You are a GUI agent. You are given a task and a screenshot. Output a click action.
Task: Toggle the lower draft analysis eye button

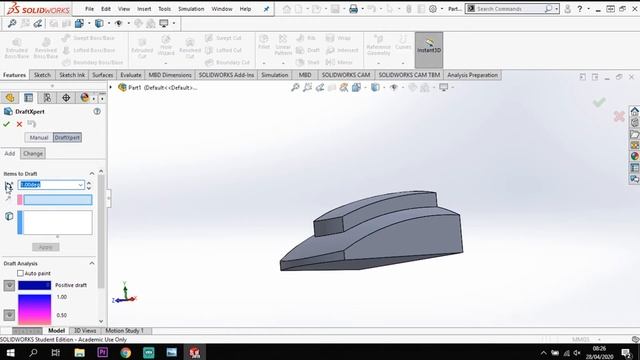coord(9,315)
